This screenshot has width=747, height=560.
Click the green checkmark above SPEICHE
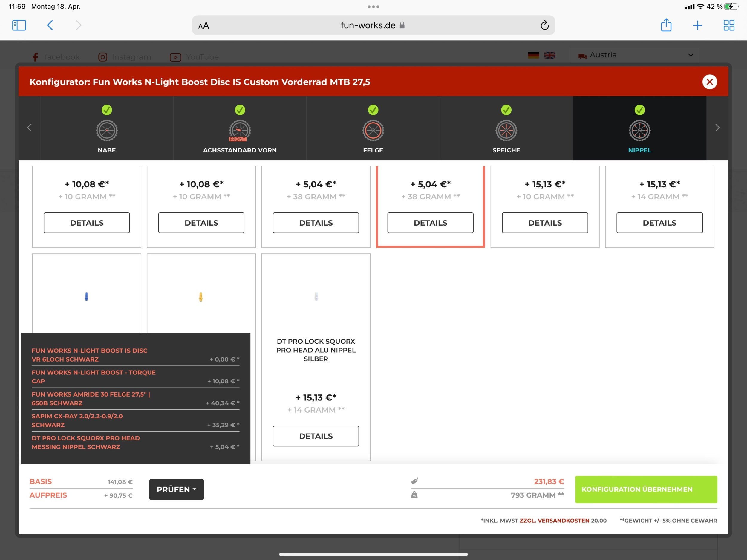click(506, 110)
